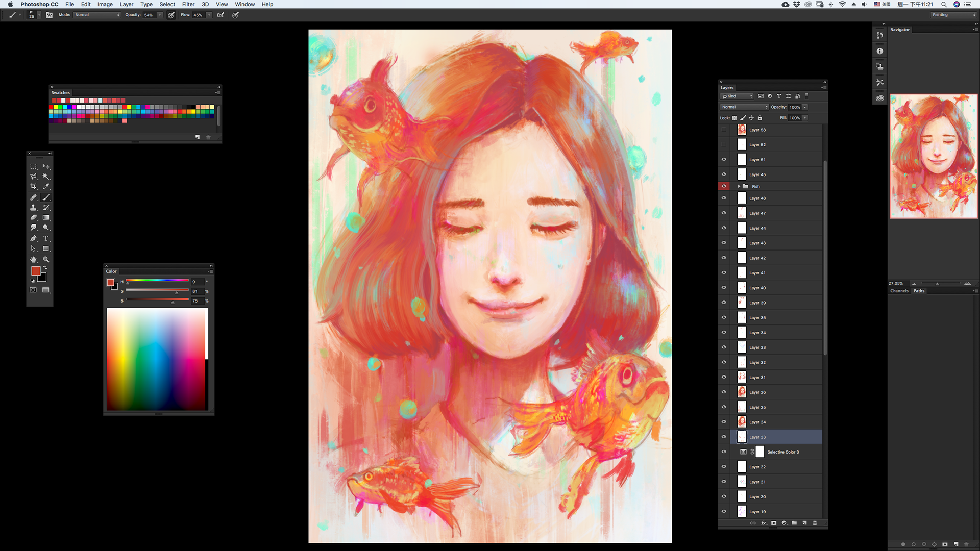Select the Crop tool
The image size is (980, 551).
33,186
